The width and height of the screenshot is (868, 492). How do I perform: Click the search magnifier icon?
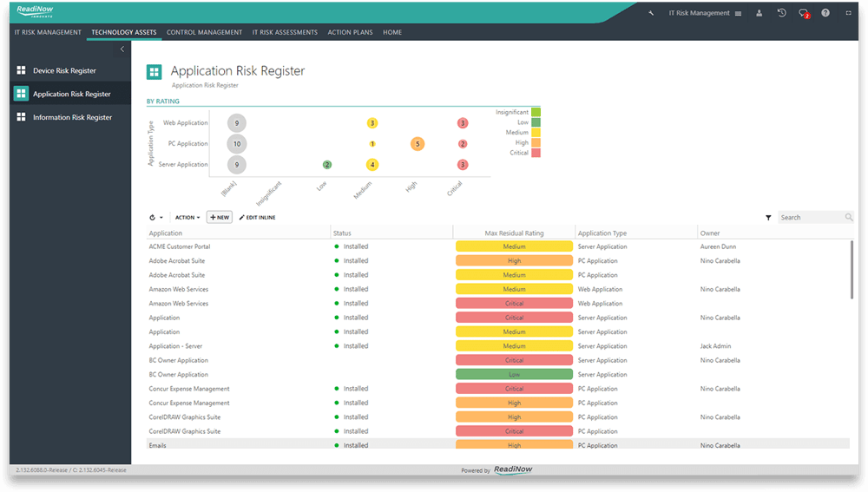(849, 217)
